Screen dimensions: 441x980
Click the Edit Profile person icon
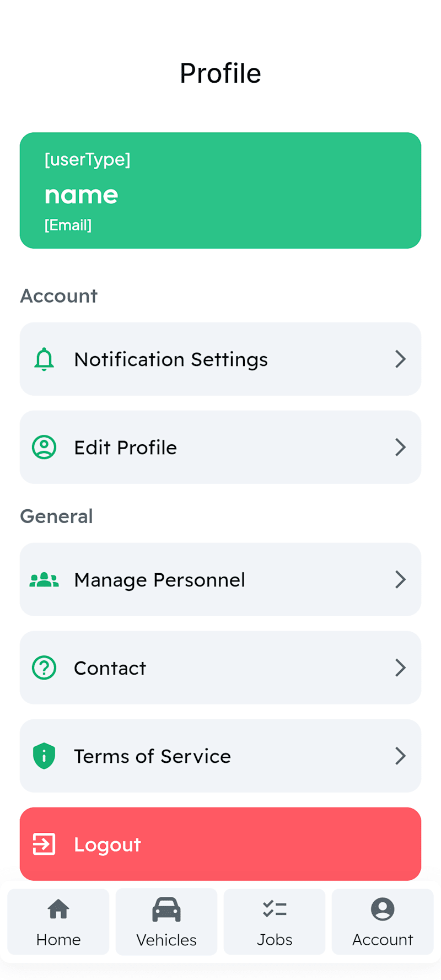(44, 447)
